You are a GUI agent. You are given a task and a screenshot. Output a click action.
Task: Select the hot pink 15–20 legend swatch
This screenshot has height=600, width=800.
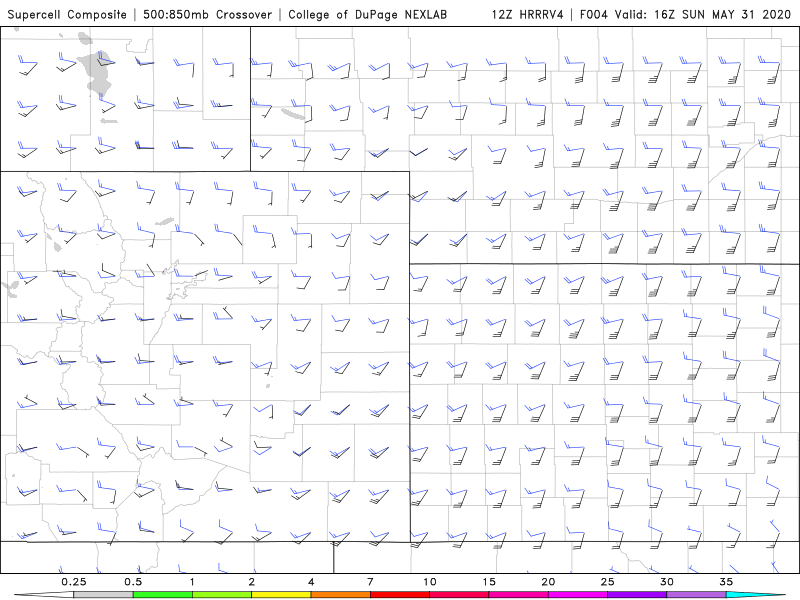518,595
